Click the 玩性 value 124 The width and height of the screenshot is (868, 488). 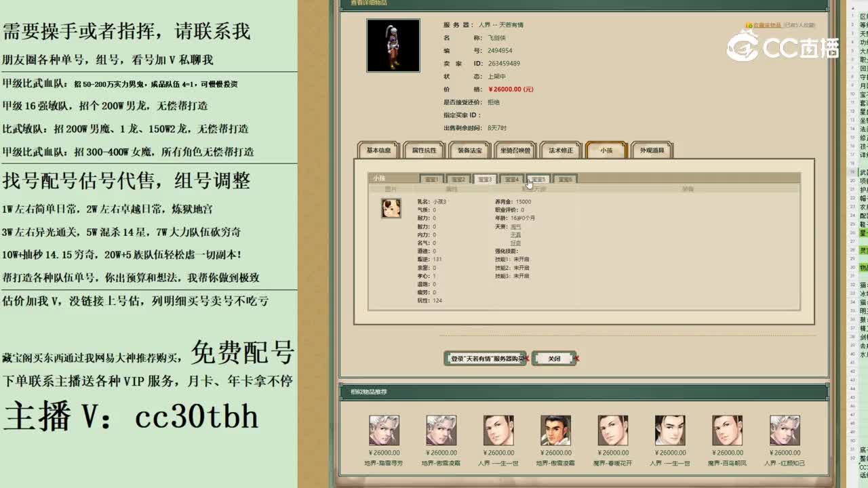[x=437, y=300]
